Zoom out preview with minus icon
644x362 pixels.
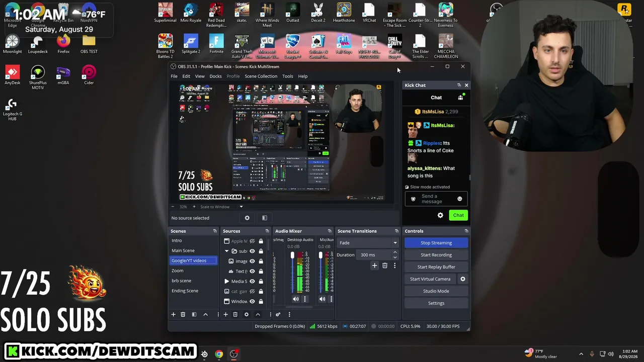pos(173,207)
